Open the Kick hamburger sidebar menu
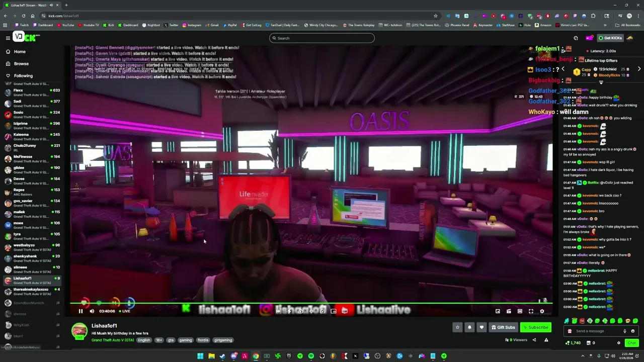 tap(8, 38)
